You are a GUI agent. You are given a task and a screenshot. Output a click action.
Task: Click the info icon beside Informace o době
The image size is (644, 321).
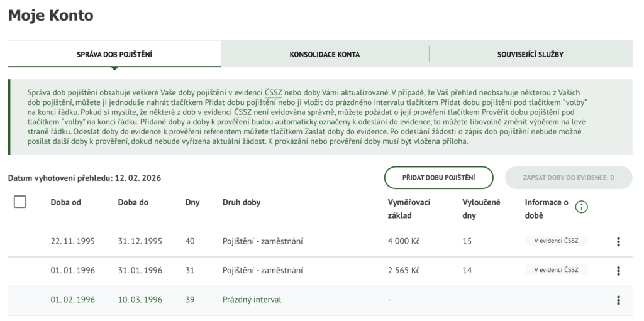coord(582,207)
